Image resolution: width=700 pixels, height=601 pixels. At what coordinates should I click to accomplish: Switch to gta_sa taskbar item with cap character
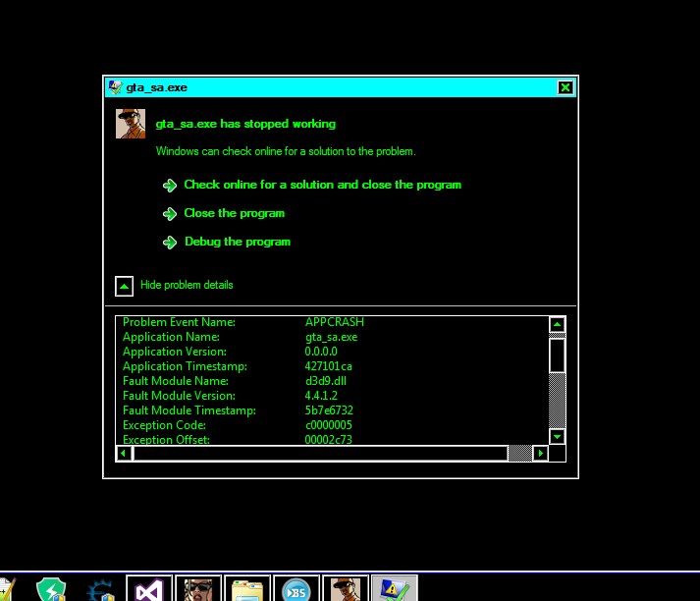coord(346,588)
